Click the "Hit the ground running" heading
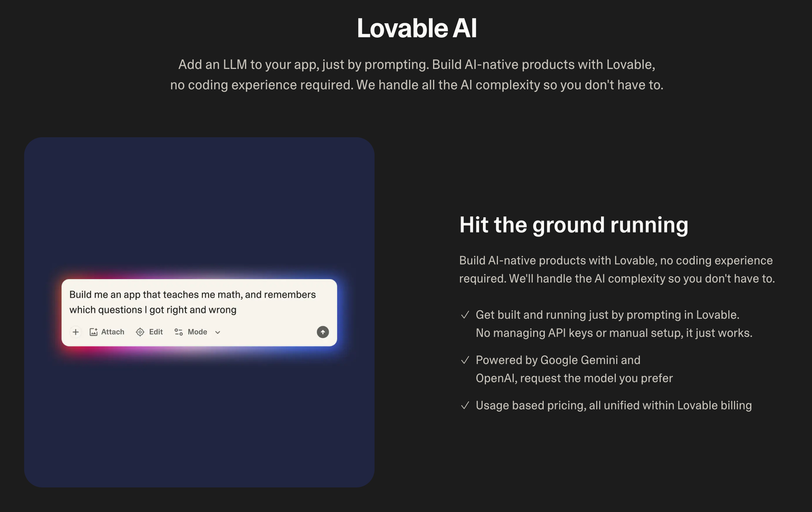 click(573, 225)
